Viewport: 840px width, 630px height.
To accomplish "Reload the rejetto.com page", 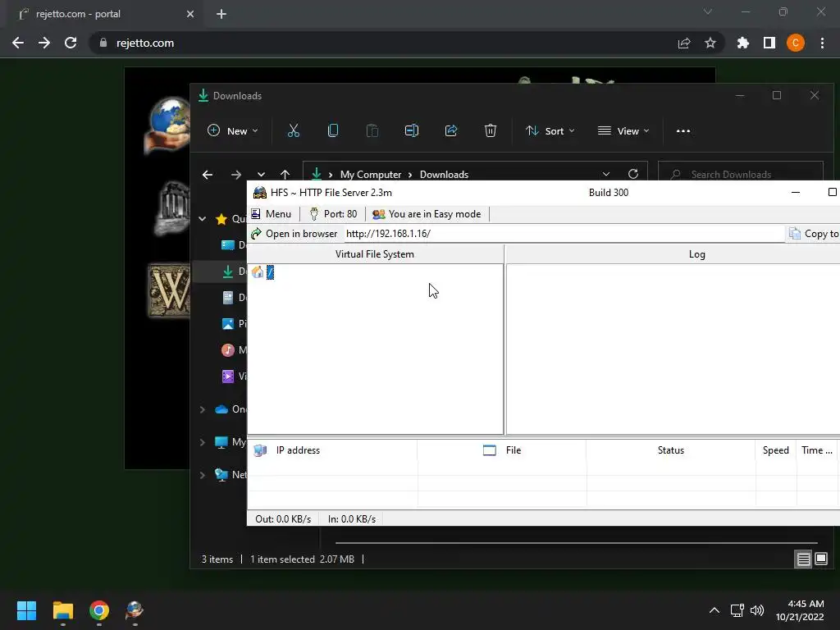I will 71,43.
